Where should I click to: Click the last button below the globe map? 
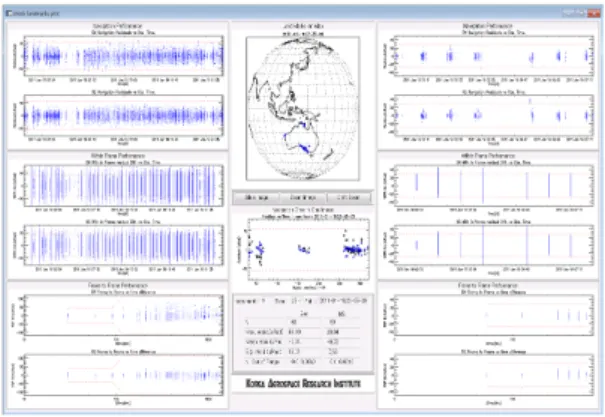[x=348, y=198]
